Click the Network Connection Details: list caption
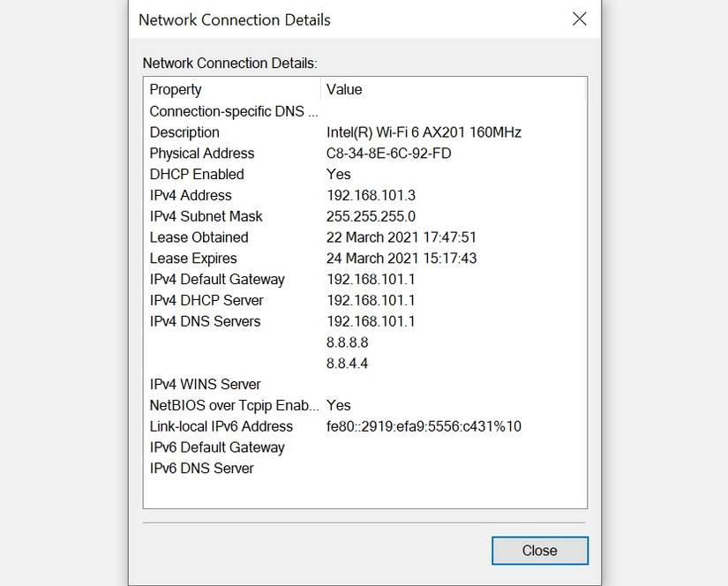 coord(229,64)
